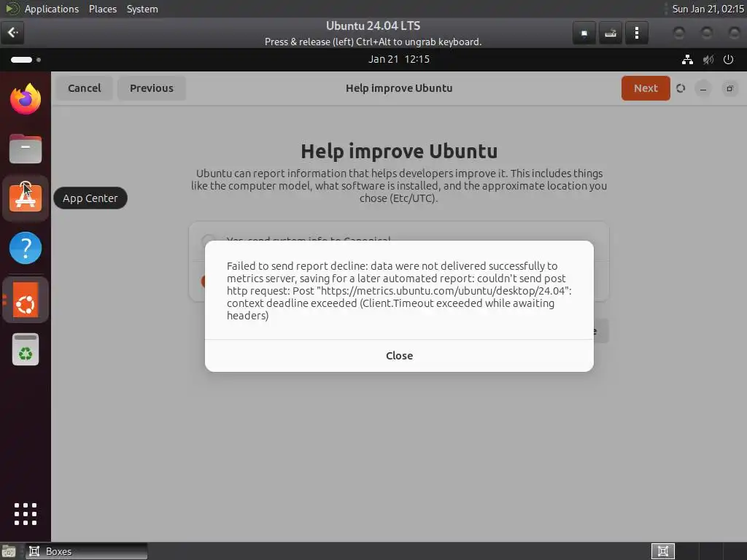747x560 pixels.
Task: Click the Boxes stop/square toolbar button
Action: tap(584, 33)
